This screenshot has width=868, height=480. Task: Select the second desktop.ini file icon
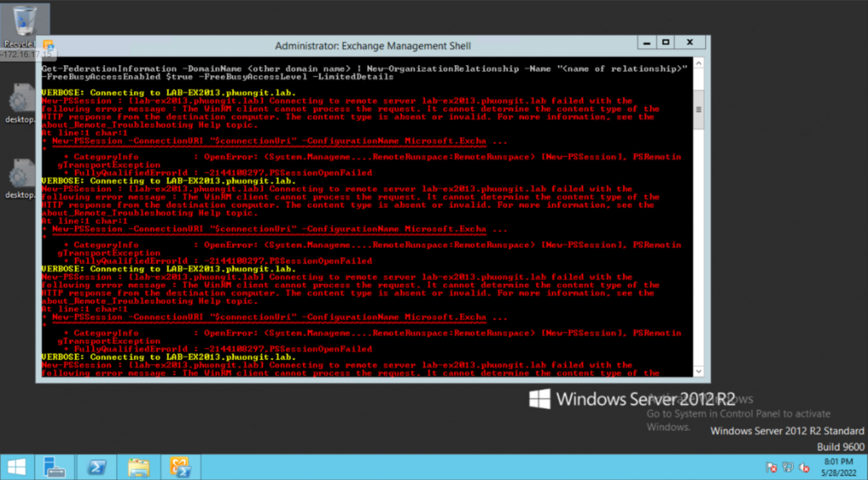(x=20, y=179)
